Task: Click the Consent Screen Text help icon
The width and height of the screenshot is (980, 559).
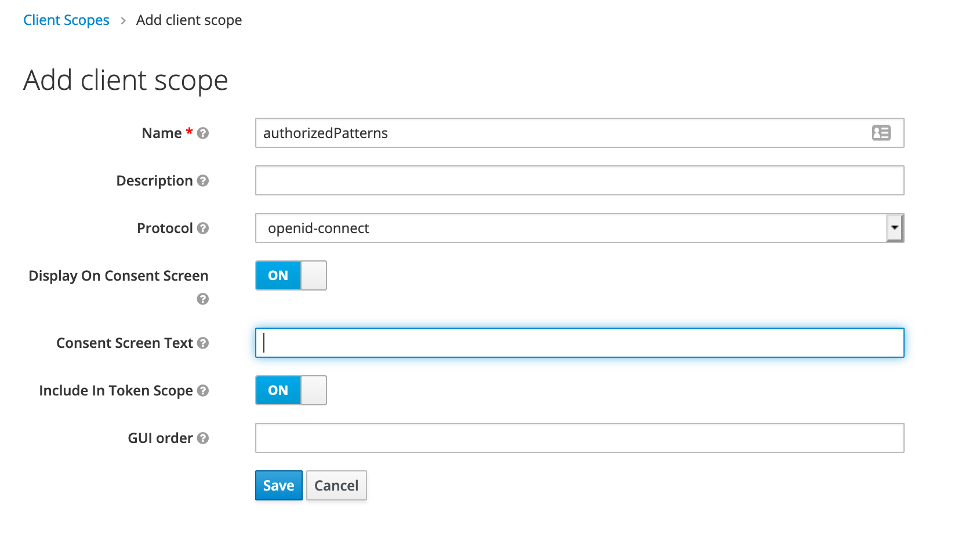Action: point(203,343)
